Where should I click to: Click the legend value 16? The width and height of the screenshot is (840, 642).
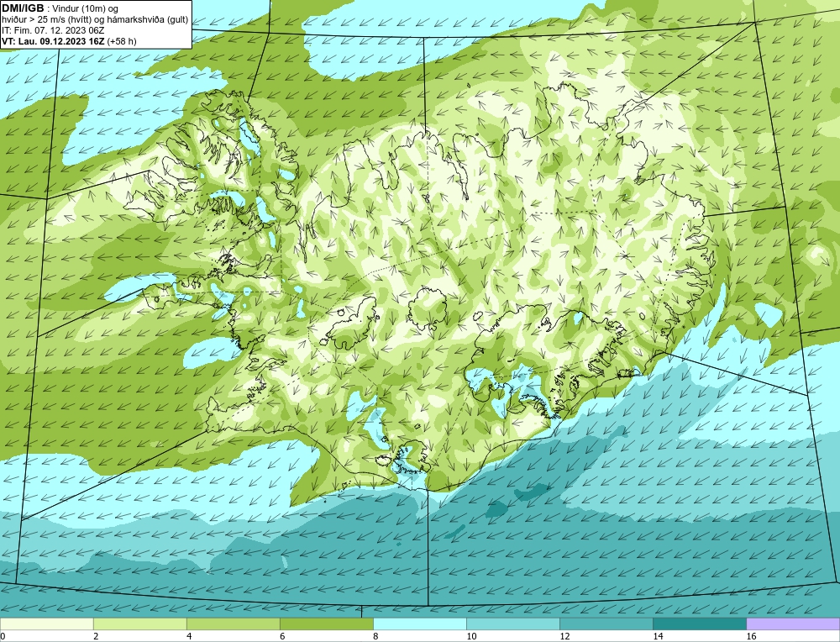750,636
